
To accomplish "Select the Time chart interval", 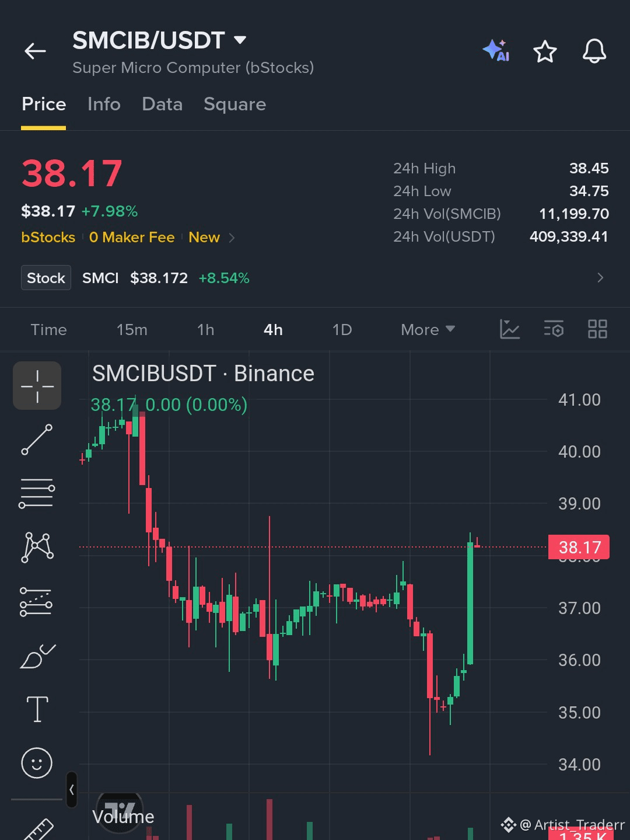I will click(x=48, y=330).
